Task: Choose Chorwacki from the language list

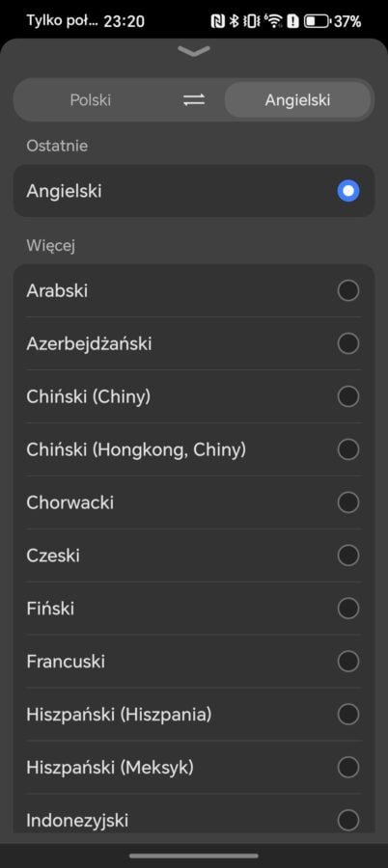Action: tap(194, 502)
